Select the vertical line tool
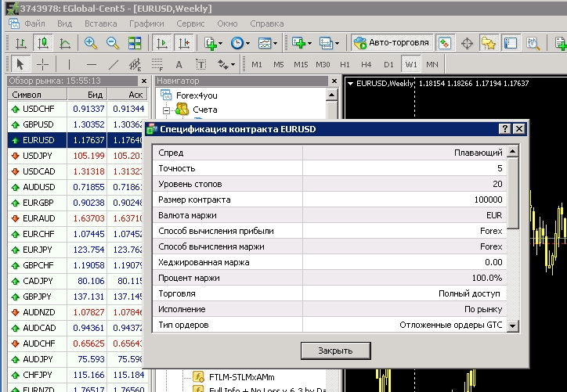Viewport: 567px width, 392px height. (x=69, y=65)
